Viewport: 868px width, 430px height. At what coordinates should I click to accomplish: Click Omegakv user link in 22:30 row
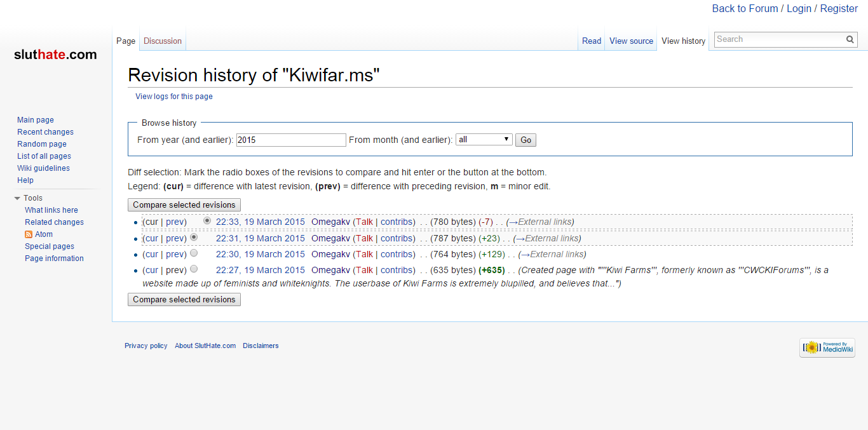(x=330, y=254)
